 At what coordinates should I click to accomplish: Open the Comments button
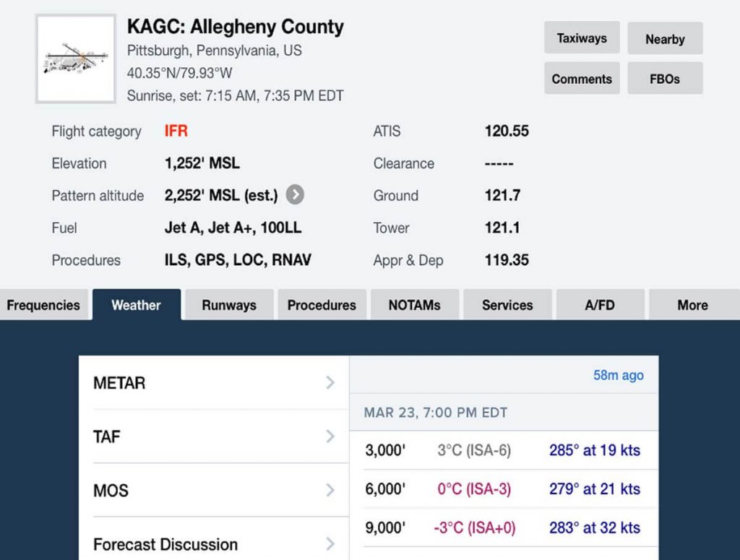(582, 78)
